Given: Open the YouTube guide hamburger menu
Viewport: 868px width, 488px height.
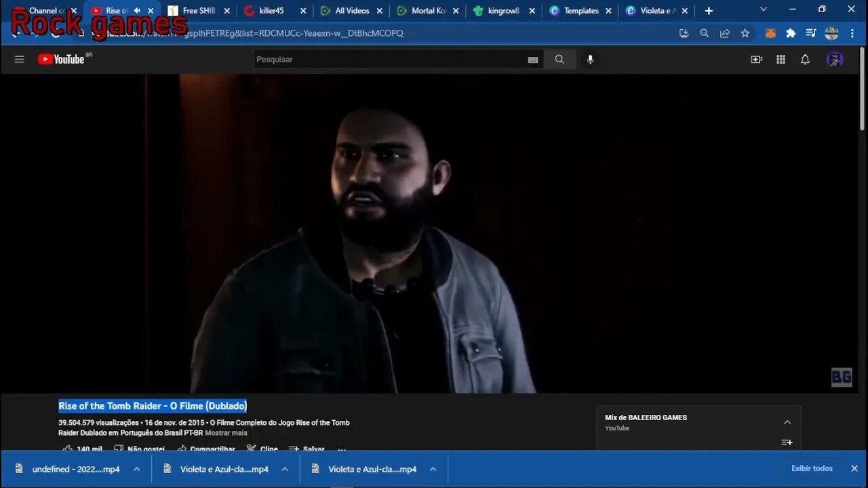Looking at the screenshot, I should coord(19,59).
